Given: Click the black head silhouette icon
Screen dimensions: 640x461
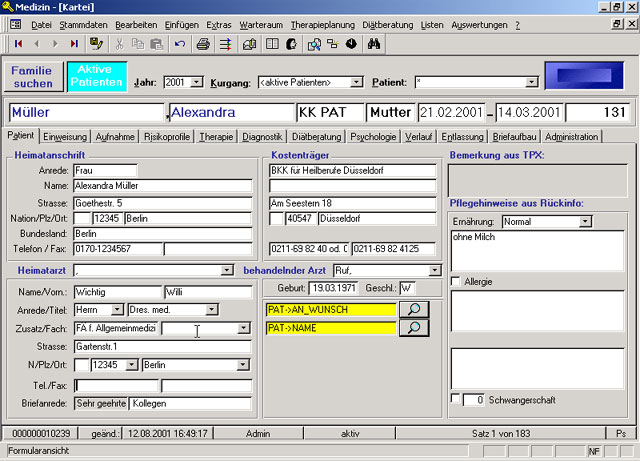Looking at the screenshot, I should click(291, 44).
